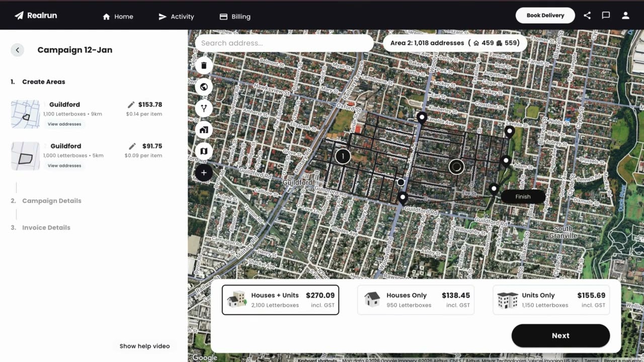
Task: Go to Invoice Details step
Action: point(46,227)
